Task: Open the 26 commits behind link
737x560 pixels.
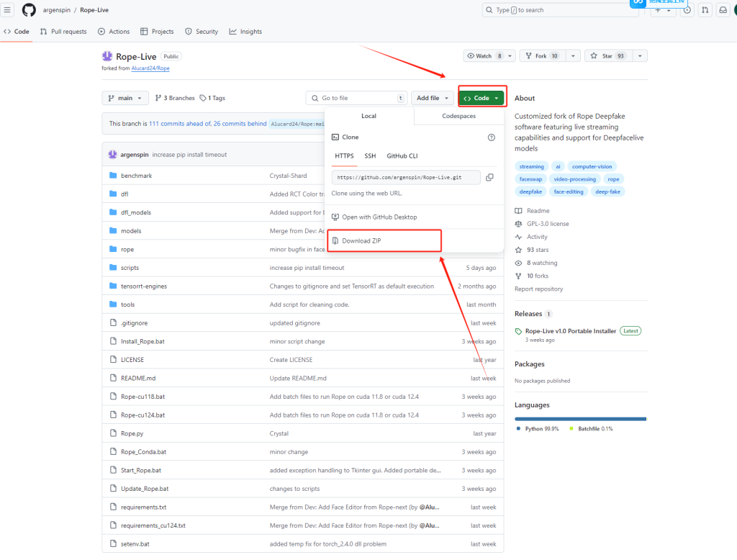Action: (240, 124)
